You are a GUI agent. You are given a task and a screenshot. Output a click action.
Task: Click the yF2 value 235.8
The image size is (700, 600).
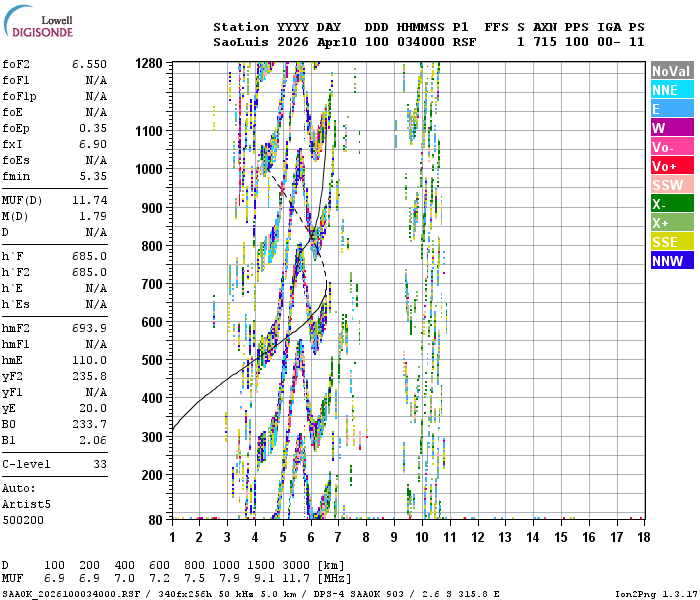click(x=89, y=376)
